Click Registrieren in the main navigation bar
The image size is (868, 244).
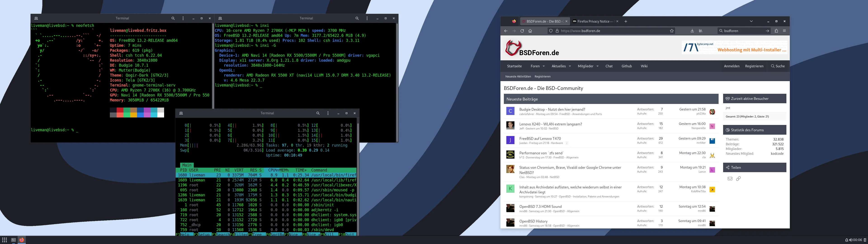tap(754, 66)
